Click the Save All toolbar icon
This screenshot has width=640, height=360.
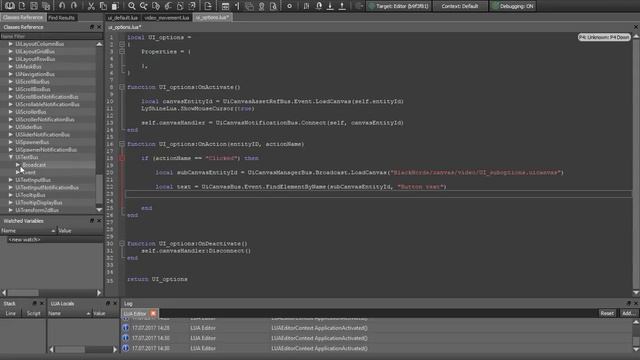point(46,6)
